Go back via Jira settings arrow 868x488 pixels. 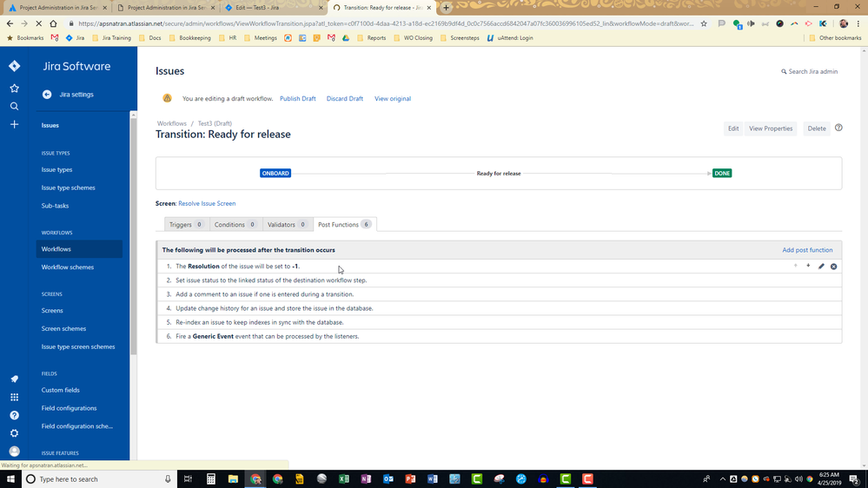point(47,95)
